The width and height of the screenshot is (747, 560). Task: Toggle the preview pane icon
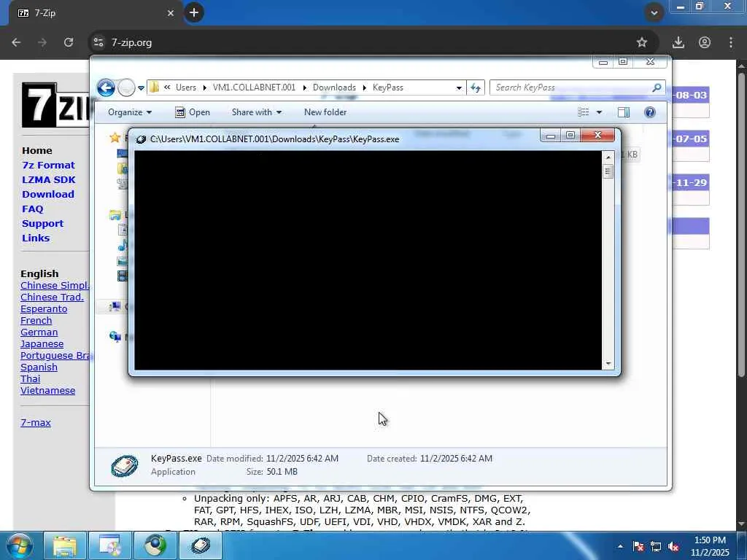[624, 112]
